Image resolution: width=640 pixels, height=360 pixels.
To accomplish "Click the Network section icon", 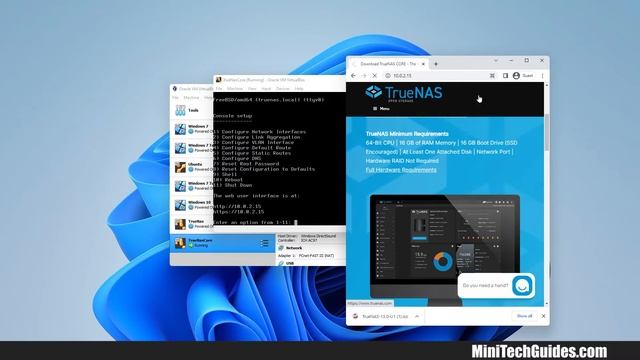I will (x=281, y=248).
